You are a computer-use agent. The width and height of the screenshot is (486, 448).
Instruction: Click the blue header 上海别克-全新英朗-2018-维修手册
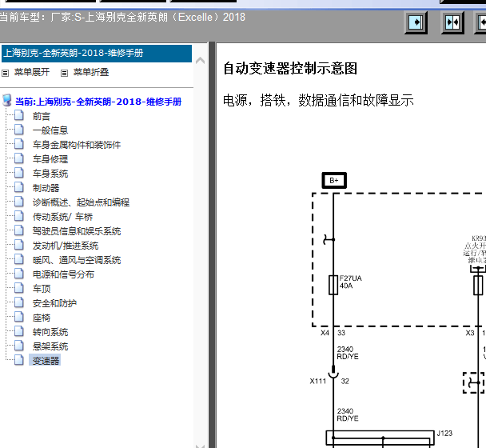click(x=97, y=54)
